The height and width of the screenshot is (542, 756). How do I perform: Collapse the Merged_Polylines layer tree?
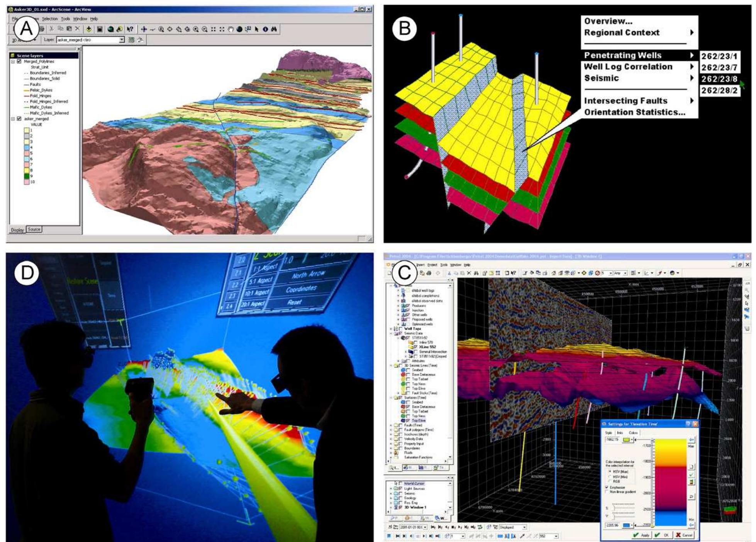click(13, 61)
